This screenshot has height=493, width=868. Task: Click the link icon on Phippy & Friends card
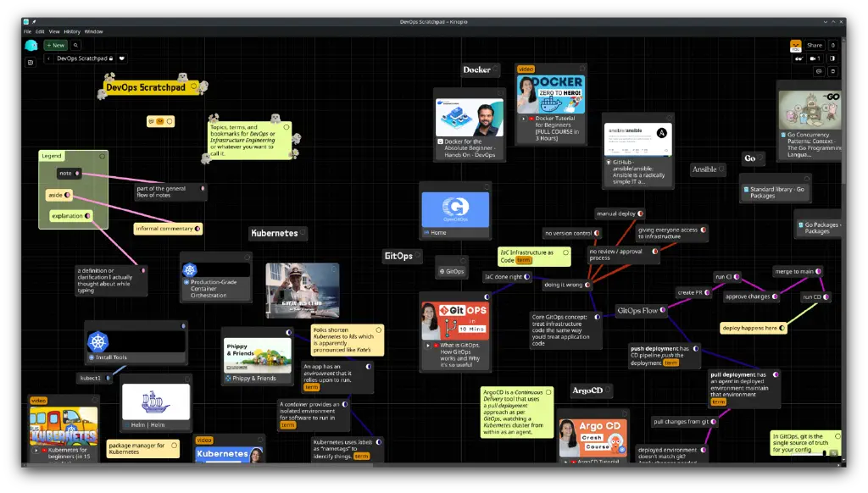(x=228, y=379)
